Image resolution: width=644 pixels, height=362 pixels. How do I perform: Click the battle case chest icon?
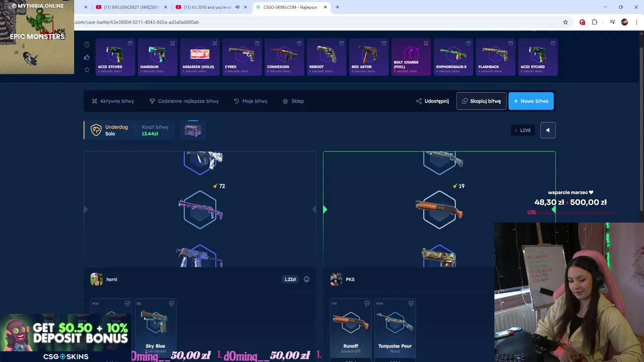193,131
